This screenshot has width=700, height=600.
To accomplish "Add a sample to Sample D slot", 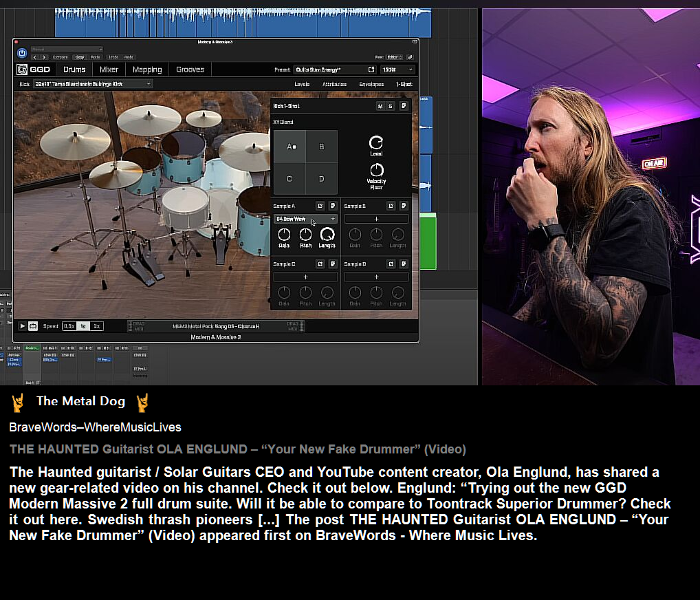I will [x=376, y=277].
